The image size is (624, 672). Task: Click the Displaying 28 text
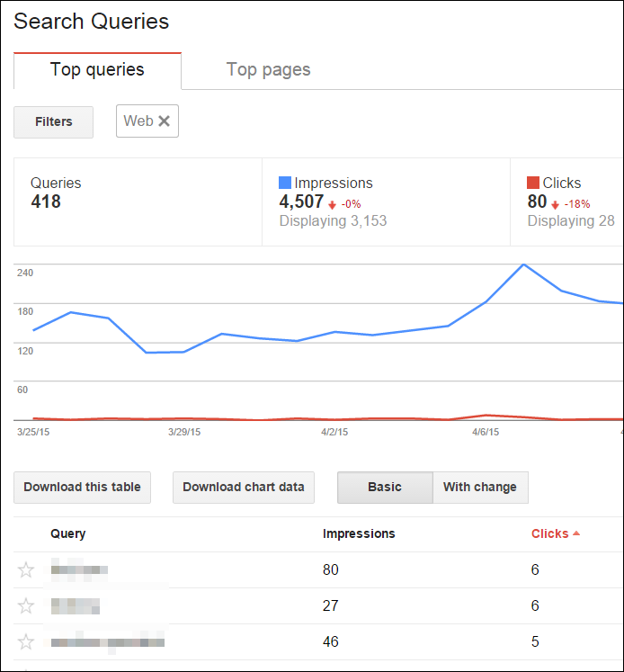(571, 220)
